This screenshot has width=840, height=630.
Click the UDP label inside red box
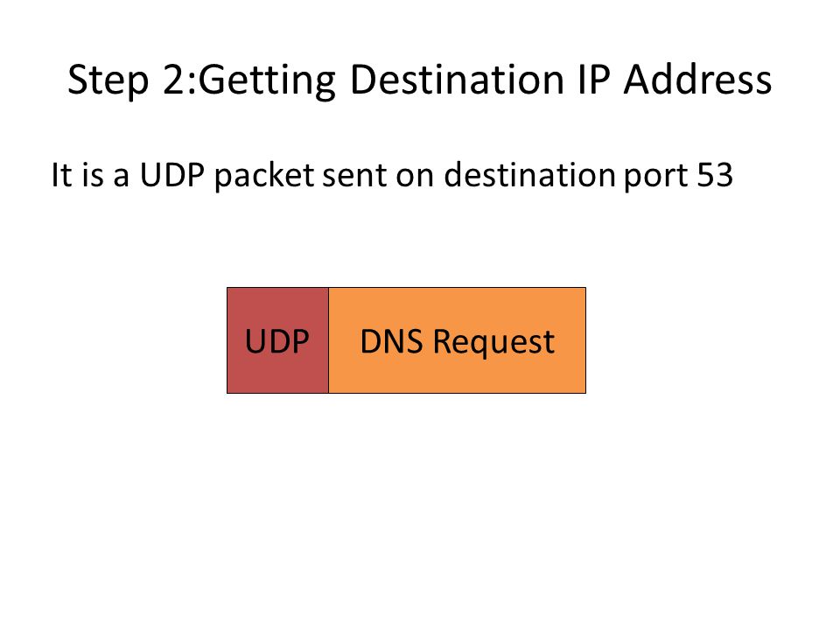[x=277, y=341]
